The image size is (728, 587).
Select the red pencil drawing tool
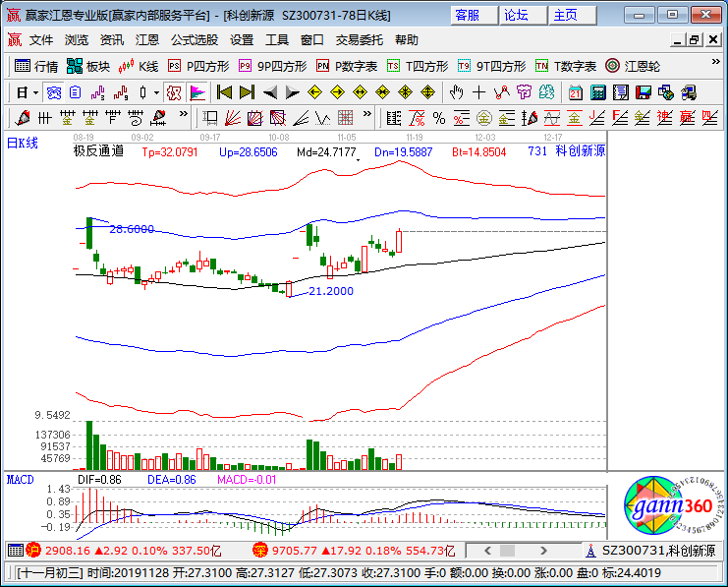pyautogui.click(x=23, y=118)
